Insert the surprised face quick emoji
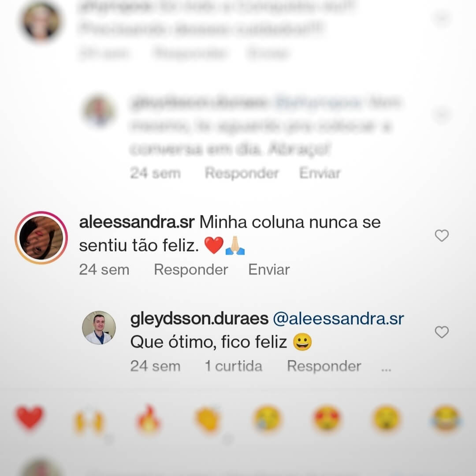The height and width of the screenshot is (476, 476). click(x=386, y=419)
